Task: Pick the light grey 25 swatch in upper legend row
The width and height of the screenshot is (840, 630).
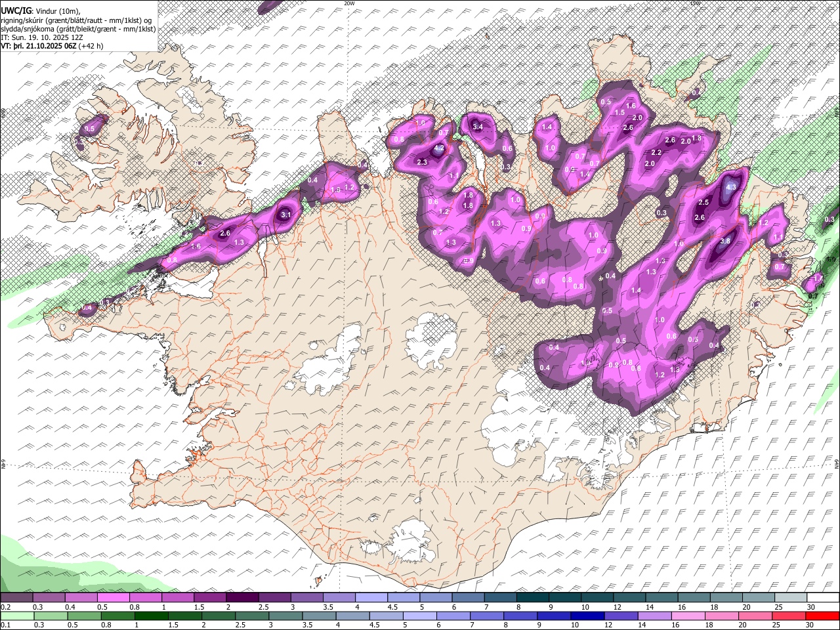Action: tap(790, 598)
